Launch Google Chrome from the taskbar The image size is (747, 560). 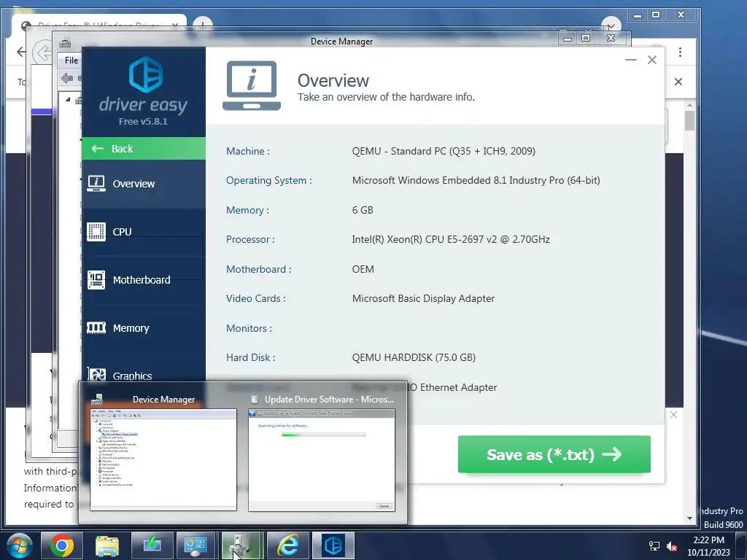(62, 545)
